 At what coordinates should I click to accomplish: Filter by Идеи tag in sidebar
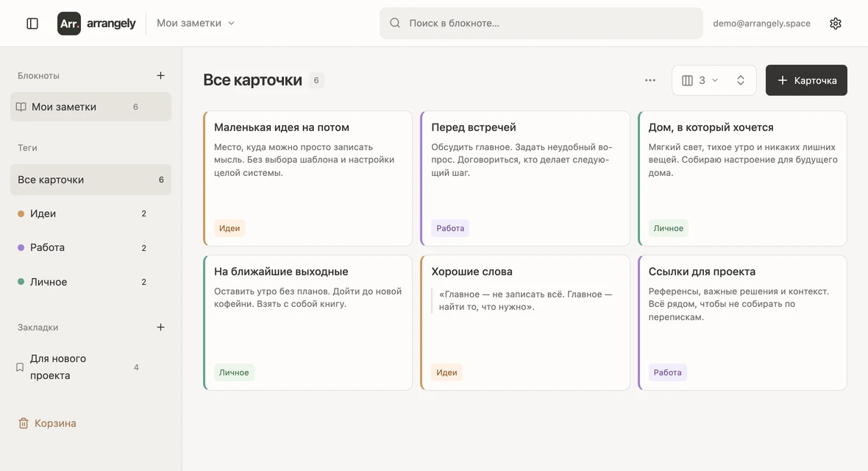point(90,214)
